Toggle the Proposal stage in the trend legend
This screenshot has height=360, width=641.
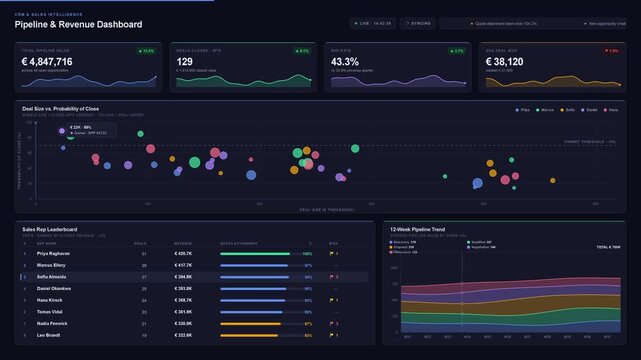tap(402, 247)
